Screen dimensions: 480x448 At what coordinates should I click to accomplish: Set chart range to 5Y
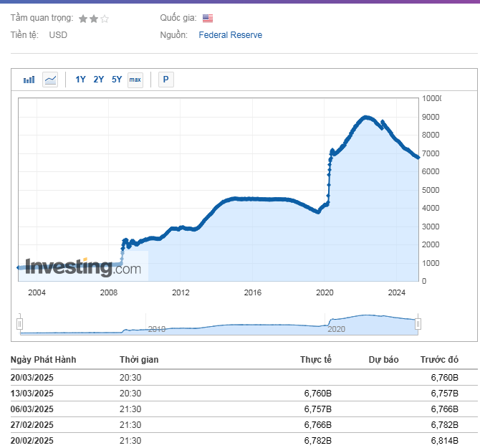pyautogui.click(x=117, y=80)
